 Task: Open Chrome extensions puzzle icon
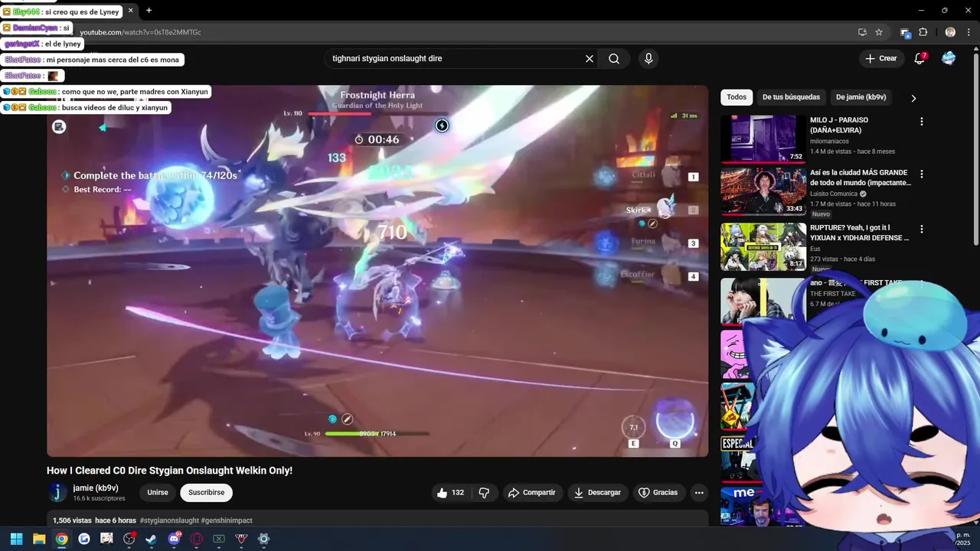[923, 32]
